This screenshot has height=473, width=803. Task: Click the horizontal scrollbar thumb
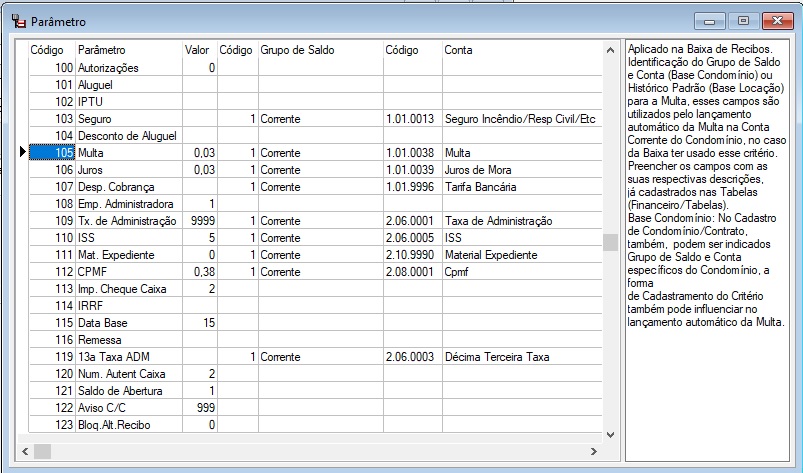(x=43, y=451)
